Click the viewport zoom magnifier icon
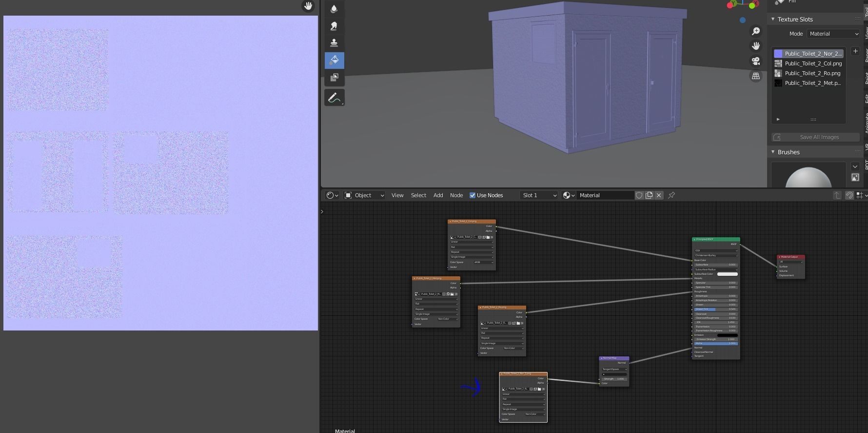This screenshot has height=433, width=868. click(756, 31)
